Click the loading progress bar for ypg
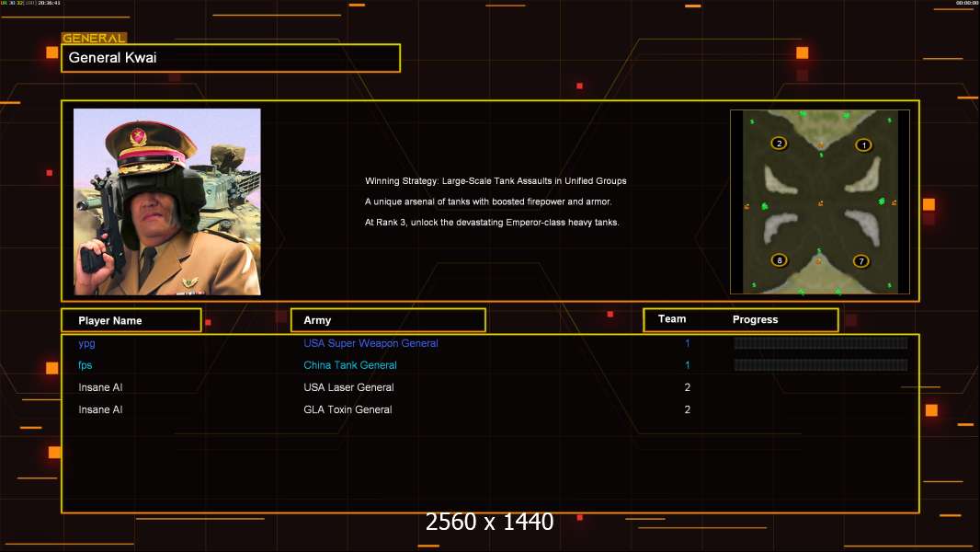This screenshot has width=980, height=552. coord(821,342)
